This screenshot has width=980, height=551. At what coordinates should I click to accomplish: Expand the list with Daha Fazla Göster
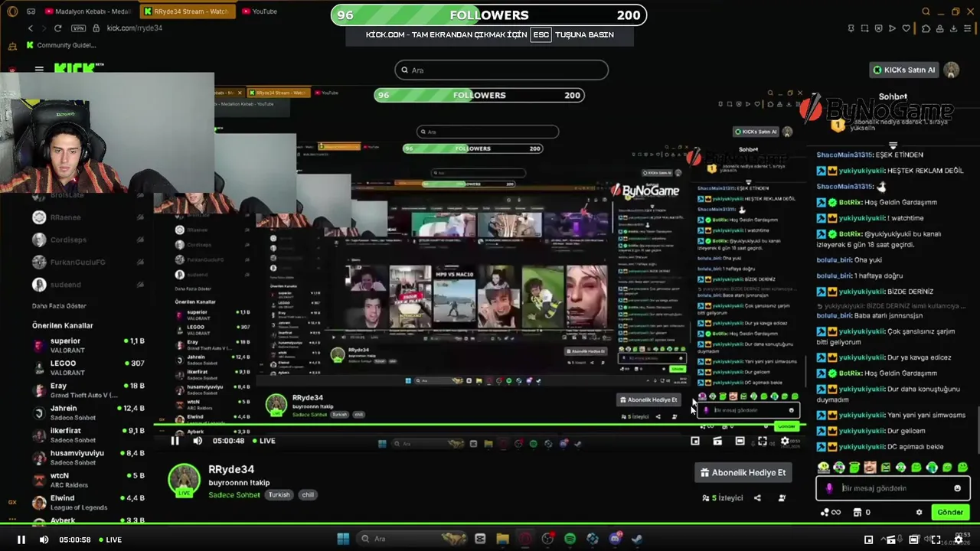pyautogui.click(x=59, y=306)
